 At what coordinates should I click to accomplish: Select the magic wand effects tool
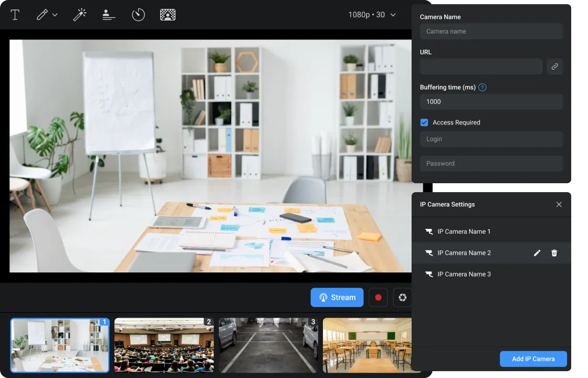point(79,15)
